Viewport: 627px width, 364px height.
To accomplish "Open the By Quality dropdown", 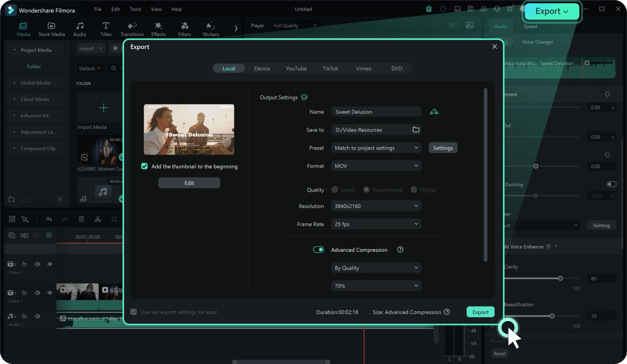I will [376, 268].
